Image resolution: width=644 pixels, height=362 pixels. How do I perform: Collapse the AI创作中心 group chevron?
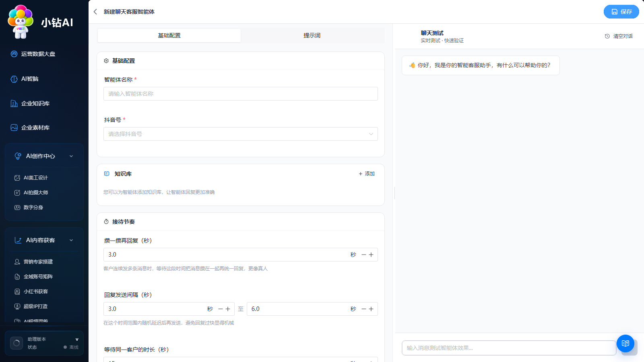coord(71,156)
